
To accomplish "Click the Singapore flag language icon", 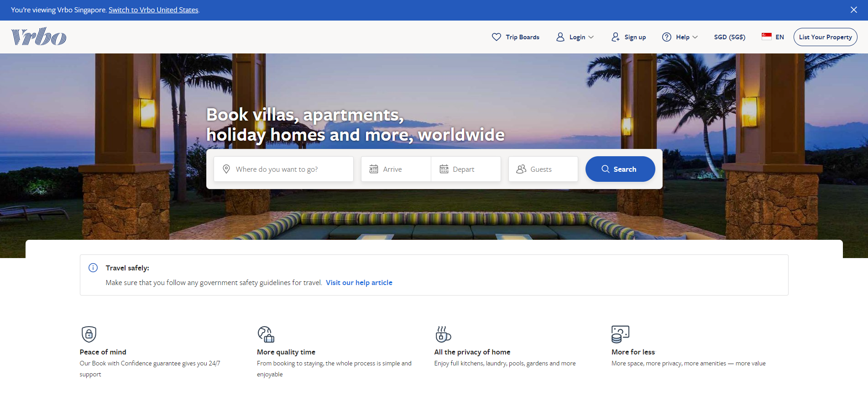I will coord(767,37).
